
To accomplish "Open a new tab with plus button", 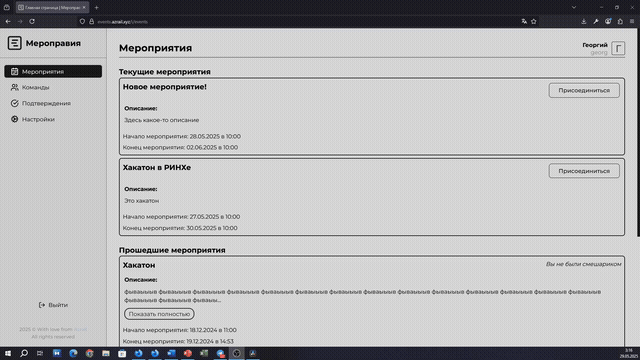I will (97, 7).
